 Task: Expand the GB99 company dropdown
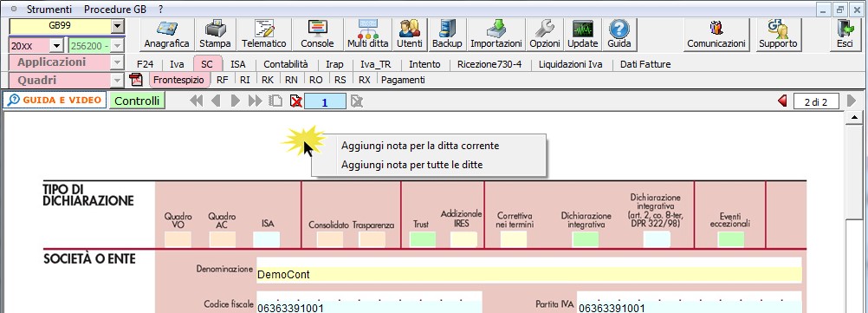[117, 25]
